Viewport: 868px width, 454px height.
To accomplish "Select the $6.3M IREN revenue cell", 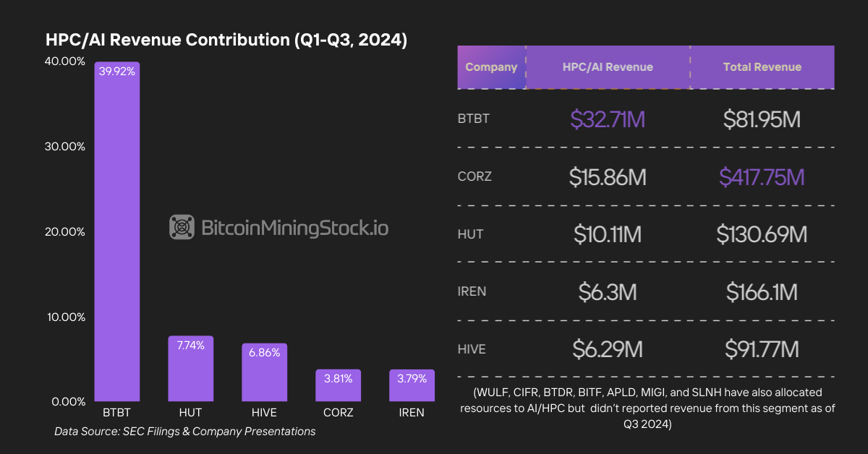I will pyautogui.click(x=608, y=292).
